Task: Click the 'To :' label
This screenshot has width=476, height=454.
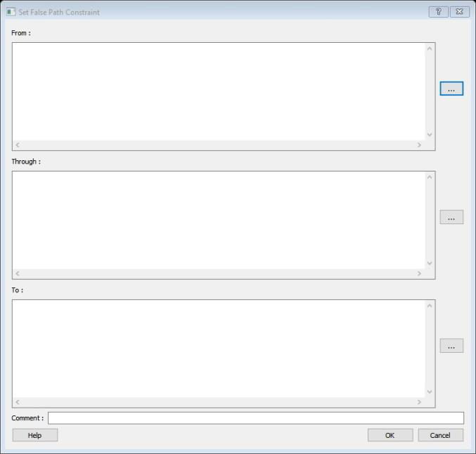Action: (x=18, y=290)
